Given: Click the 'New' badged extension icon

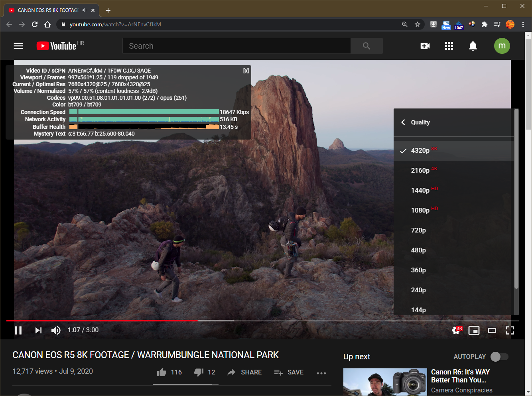Looking at the screenshot, I should coord(446,25).
